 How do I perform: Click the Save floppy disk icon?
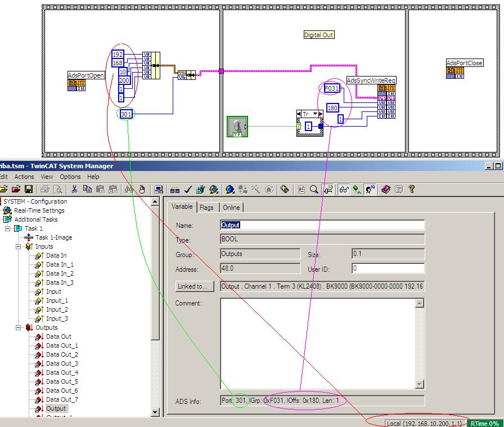tap(29, 190)
